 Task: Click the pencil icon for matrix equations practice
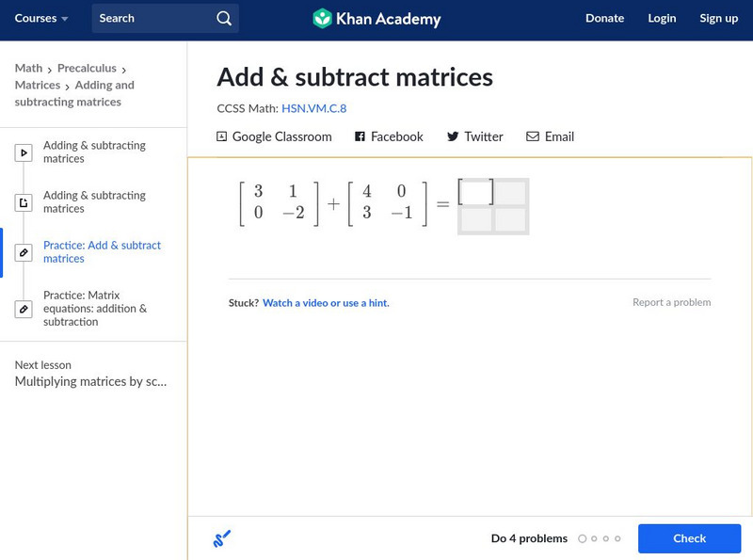click(x=24, y=309)
